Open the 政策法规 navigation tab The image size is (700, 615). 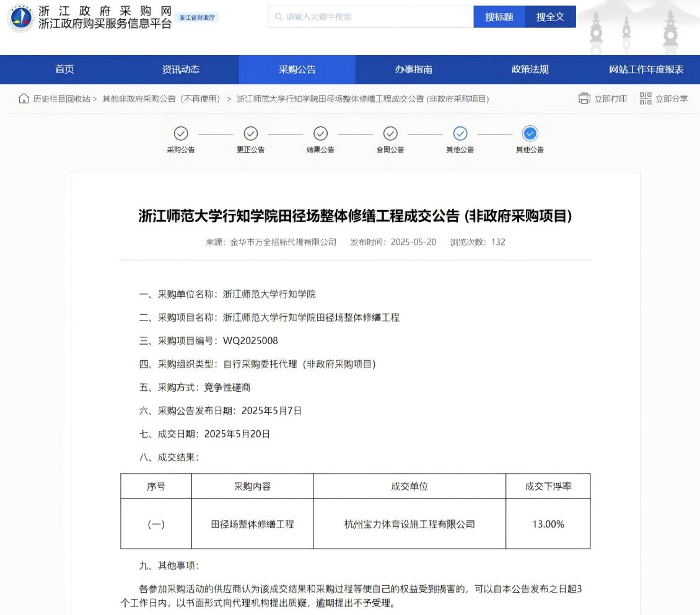click(530, 69)
